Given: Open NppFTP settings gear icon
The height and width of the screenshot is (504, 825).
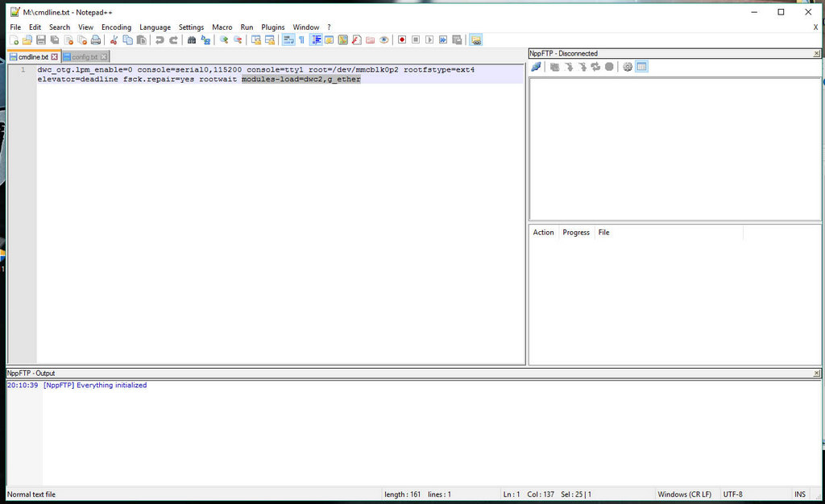Looking at the screenshot, I should (x=628, y=67).
